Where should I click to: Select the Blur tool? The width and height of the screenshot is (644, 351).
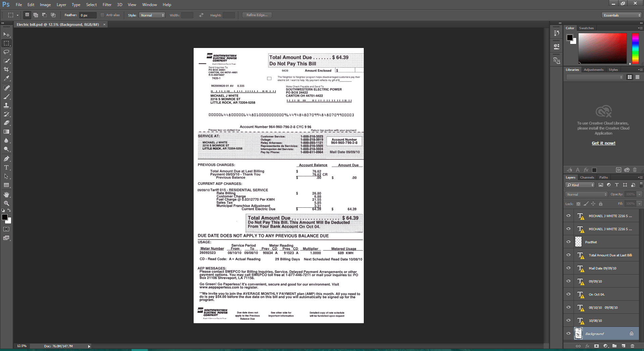pos(6,140)
